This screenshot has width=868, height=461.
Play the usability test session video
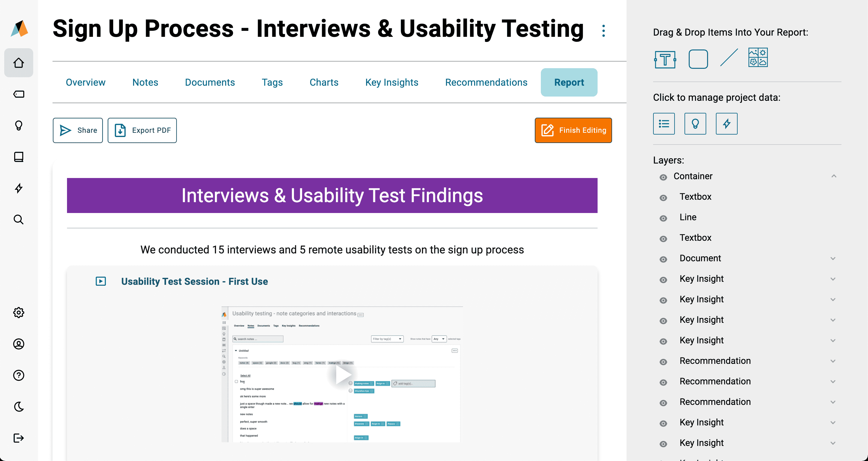coord(342,374)
